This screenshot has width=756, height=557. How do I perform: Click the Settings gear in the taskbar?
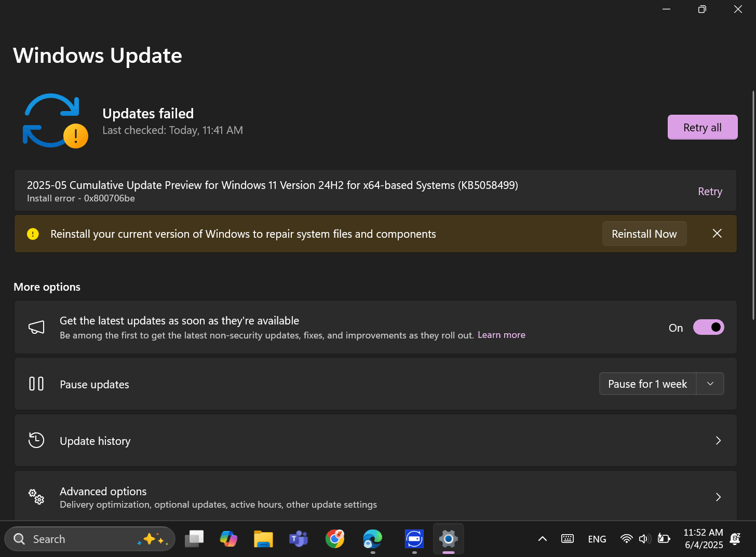[x=449, y=539]
